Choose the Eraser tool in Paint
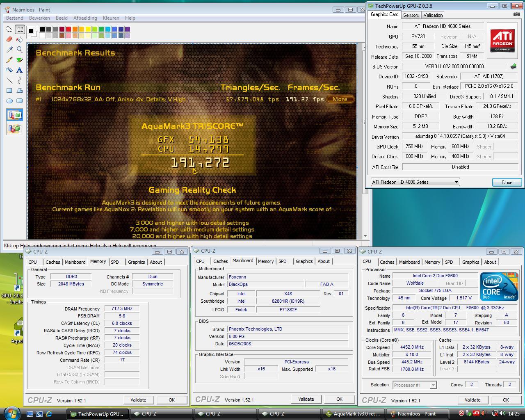 9,39
